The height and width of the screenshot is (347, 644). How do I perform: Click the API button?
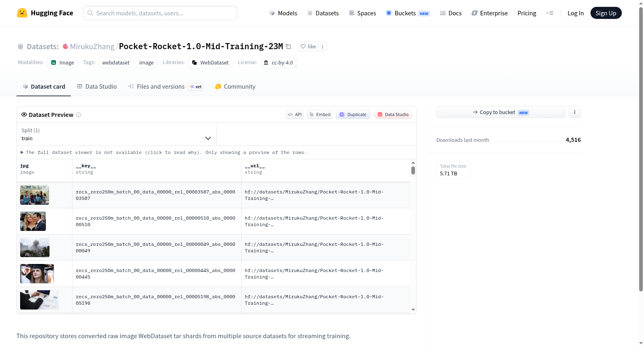(x=295, y=114)
